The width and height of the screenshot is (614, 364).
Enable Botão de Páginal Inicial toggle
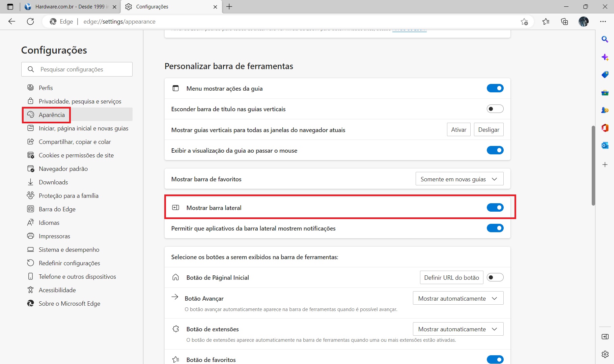tap(495, 277)
